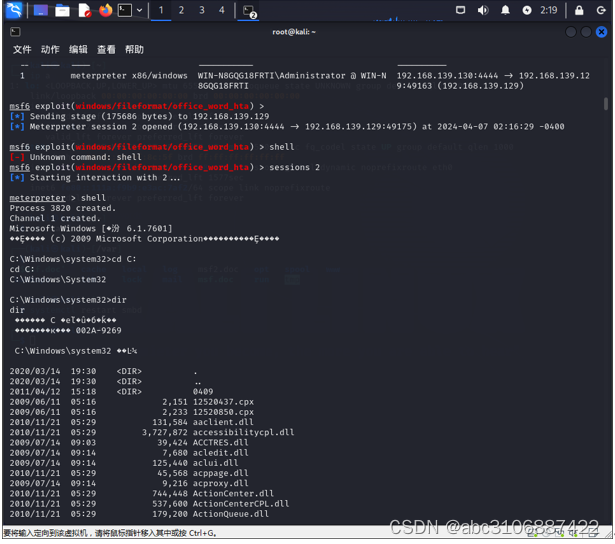Click the 'sessions 2' command text

pos(295,167)
